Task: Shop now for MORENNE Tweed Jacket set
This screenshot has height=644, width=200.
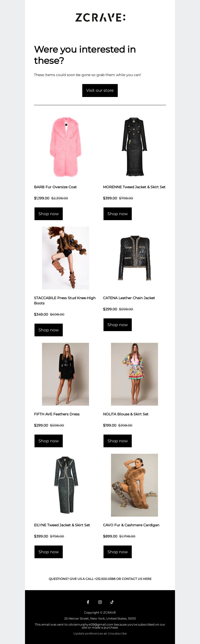Action: point(117,214)
